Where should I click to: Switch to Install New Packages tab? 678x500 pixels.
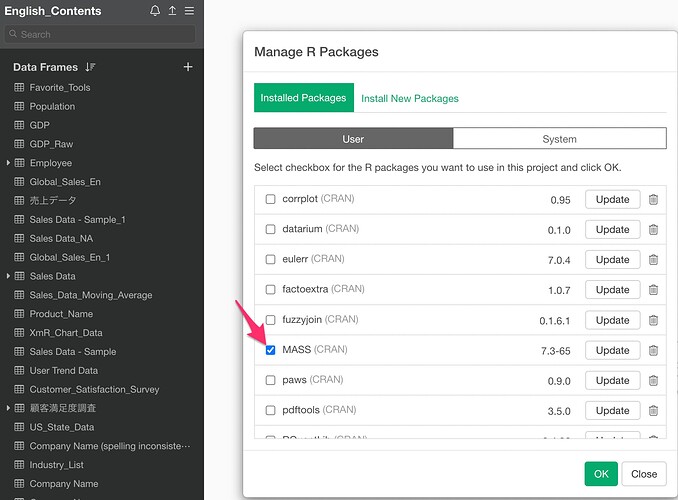tap(410, 98)
